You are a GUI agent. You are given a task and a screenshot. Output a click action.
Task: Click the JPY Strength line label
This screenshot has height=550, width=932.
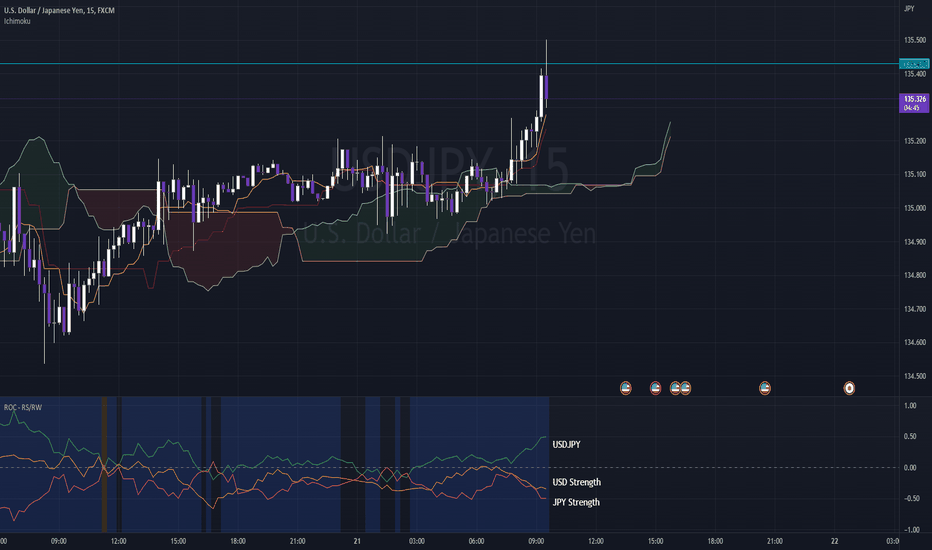tap(576, 502)
